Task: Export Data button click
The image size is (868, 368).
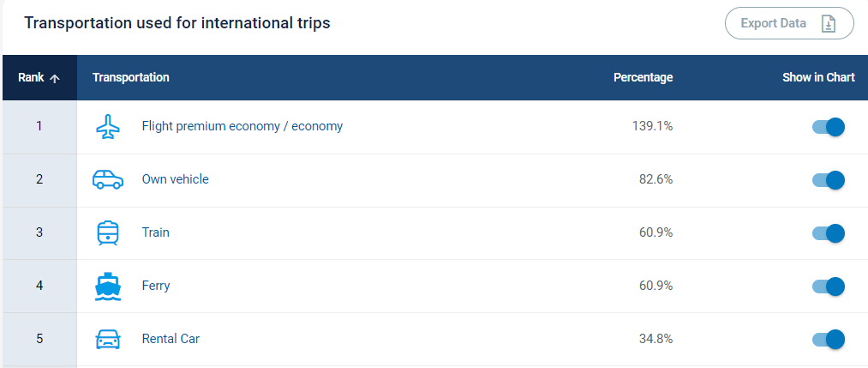Action: (x=789, y=23)
